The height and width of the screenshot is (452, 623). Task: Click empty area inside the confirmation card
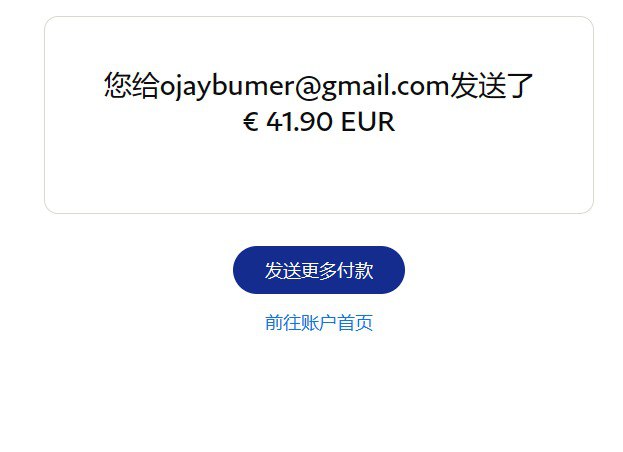pyautogui.click(x=319, y=175)
